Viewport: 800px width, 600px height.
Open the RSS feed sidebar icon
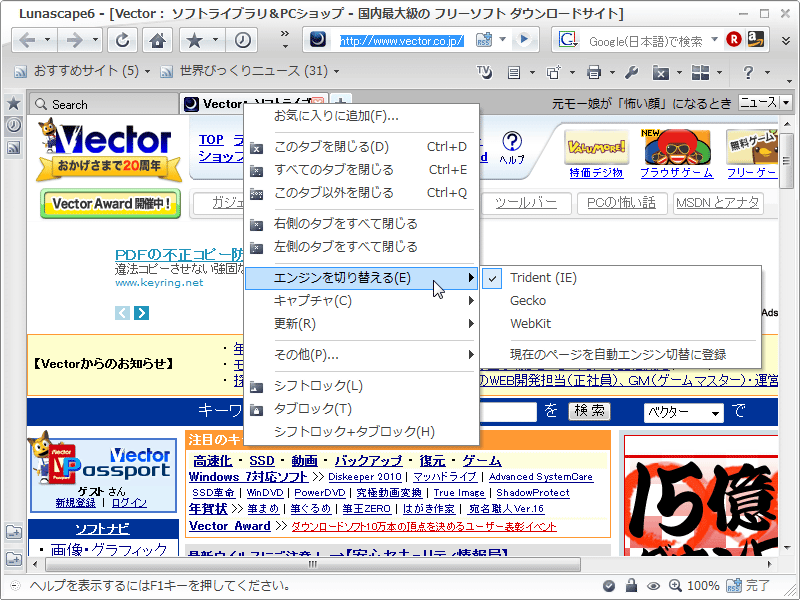(x=14, y=147)
